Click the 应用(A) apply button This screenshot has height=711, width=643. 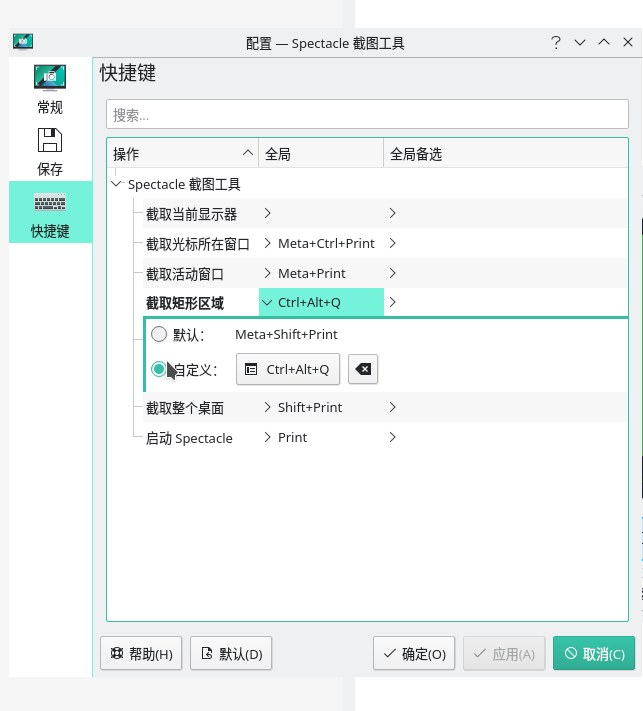tap(504, 653)
